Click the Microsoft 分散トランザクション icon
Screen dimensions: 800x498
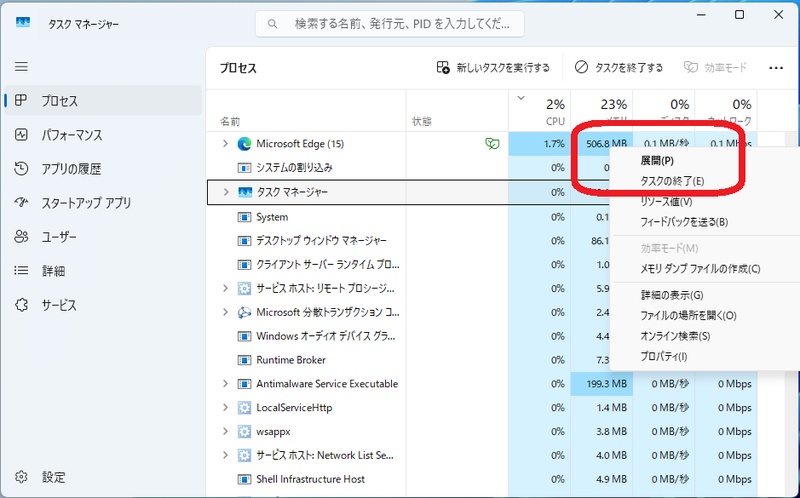click(x=244, y=312)
